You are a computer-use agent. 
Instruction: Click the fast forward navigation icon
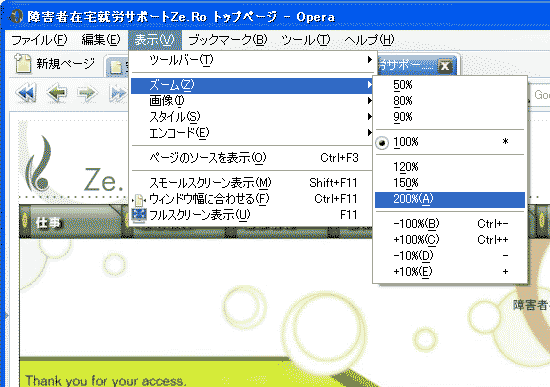click(x=118, y=93)
